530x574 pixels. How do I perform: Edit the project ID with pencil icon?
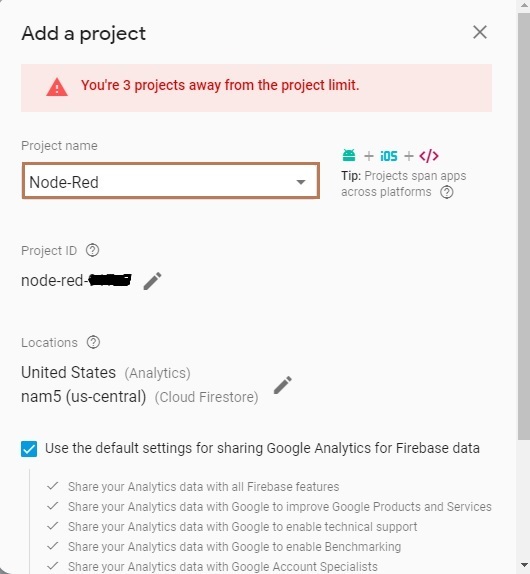click(x=152, y=281)
